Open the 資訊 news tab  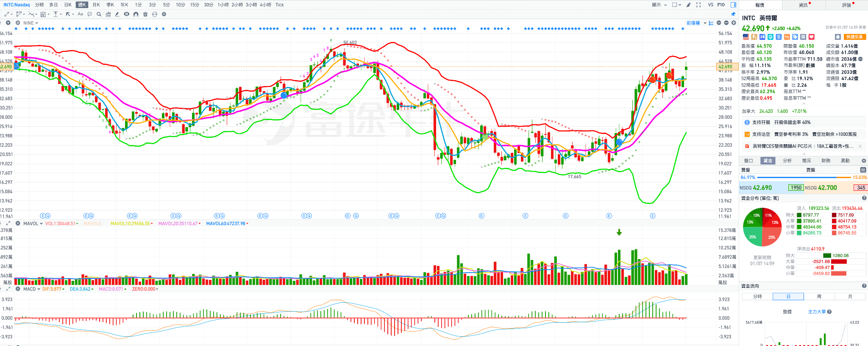tap(803, 5)
